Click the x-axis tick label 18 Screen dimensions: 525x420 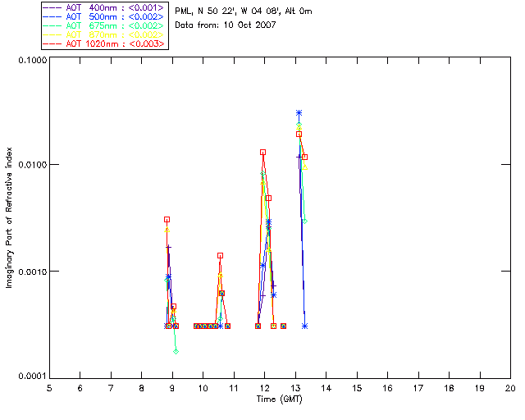(449, 388)
